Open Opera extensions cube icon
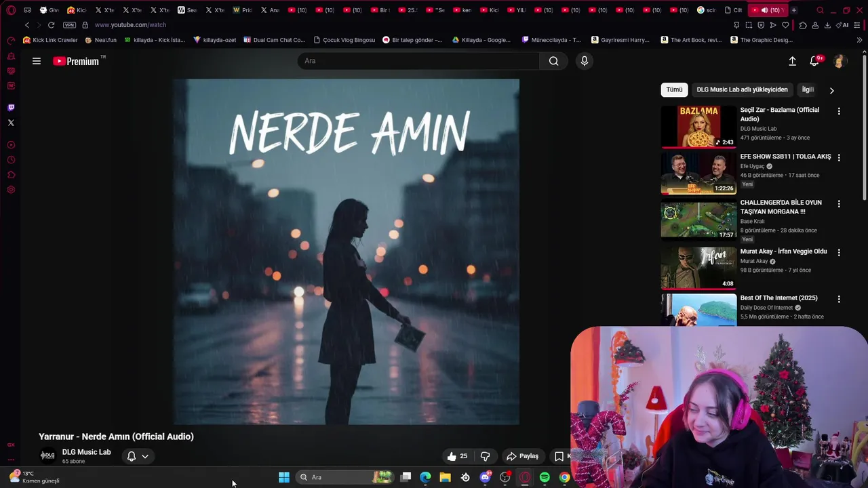This screenshot has width=868, height=488. [803, 25]
